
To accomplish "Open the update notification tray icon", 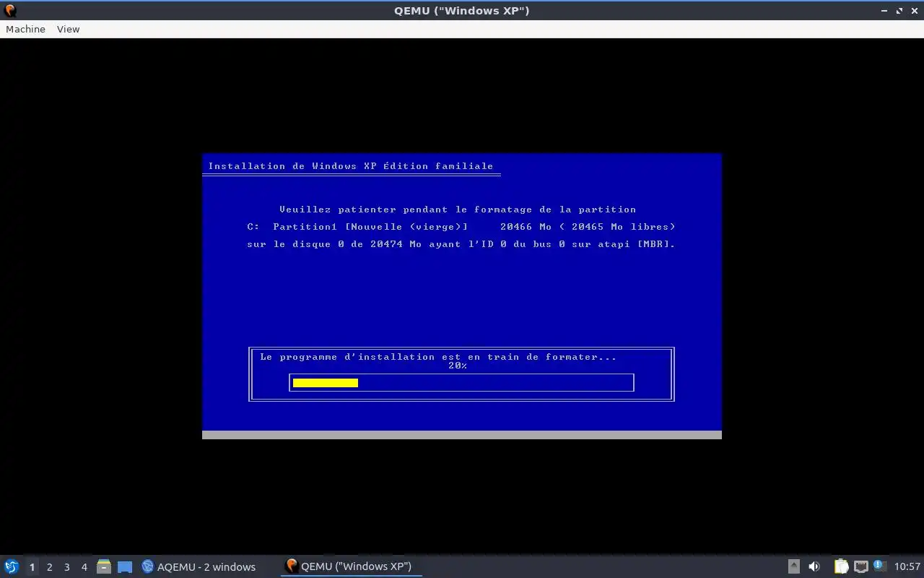I will click(x=879, y=566).
